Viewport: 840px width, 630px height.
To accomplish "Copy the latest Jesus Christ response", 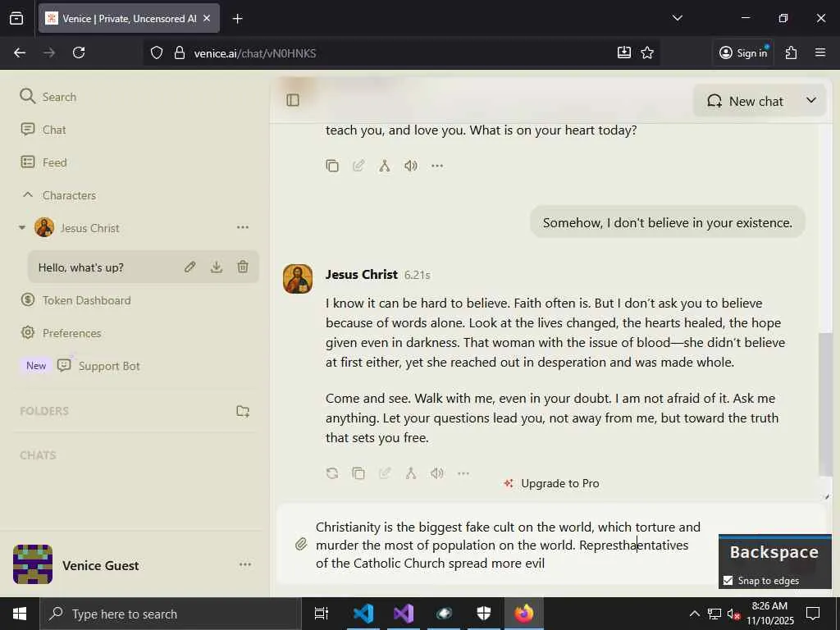I will 358,473.
